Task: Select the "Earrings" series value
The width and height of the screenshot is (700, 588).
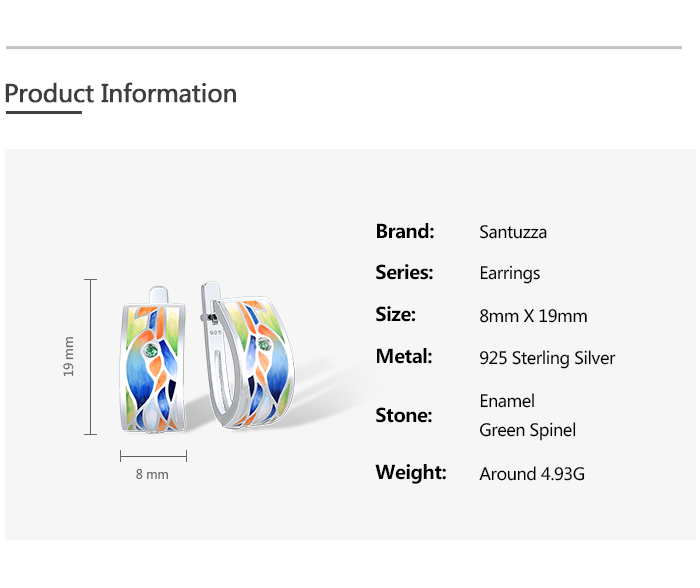Action: [510, 273]
